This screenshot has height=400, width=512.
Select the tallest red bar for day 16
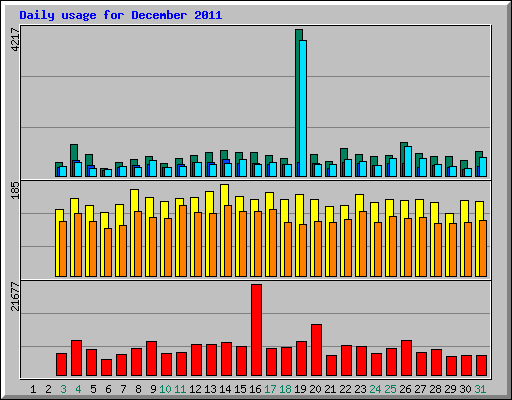(256, 330)
